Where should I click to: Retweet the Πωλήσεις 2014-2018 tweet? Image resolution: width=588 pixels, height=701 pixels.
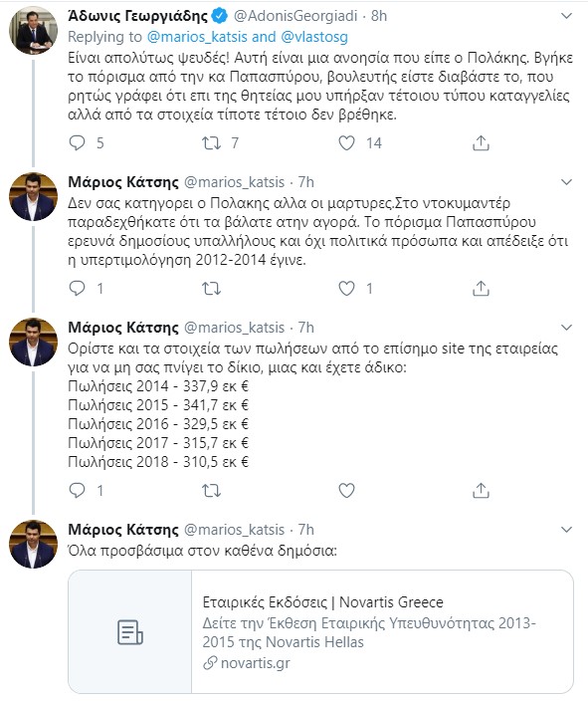[211, 491]
